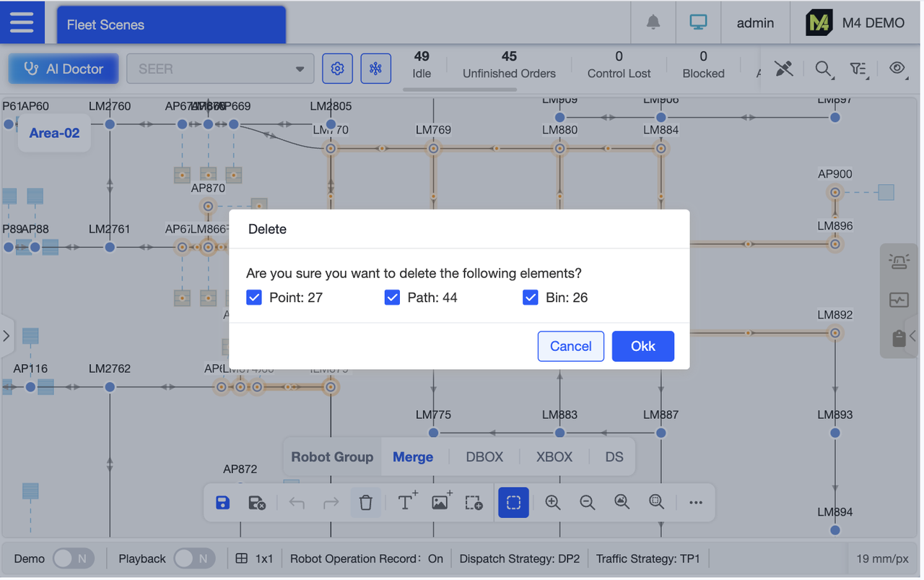Viewport: 924px width, 580px height.
Task: Expand the filter options dropdown
Action: pyautogui.click(x=858, y=69)
